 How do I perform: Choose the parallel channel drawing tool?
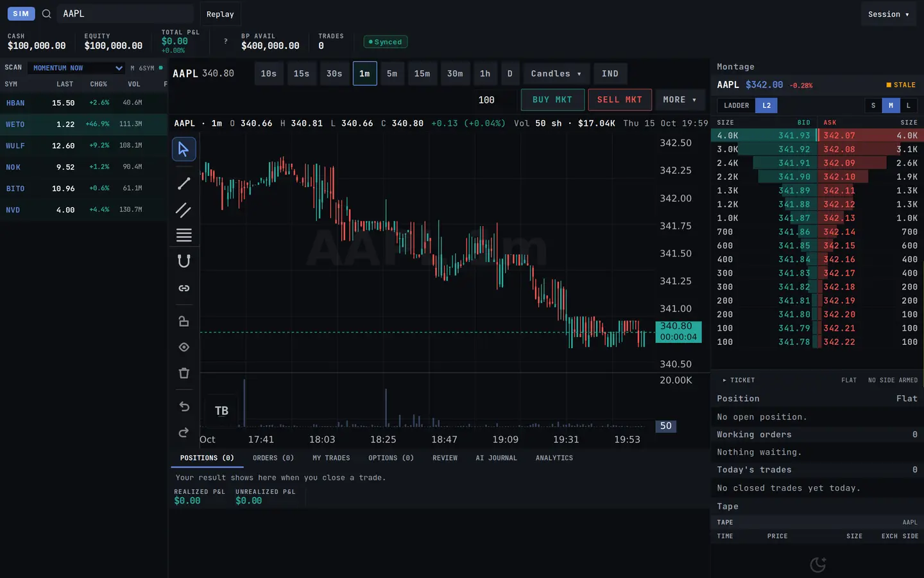(184, 210)
